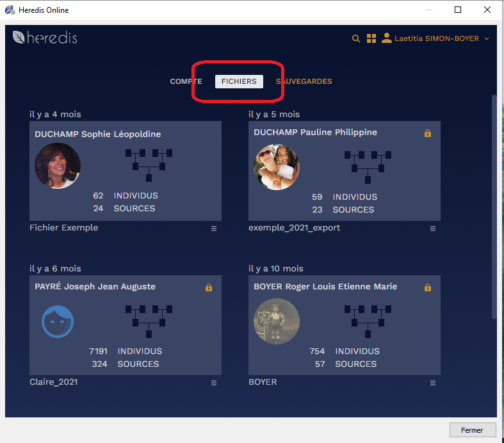Screen dimensions: 504x443
Task: Click title DUCHAMP Sophie Léopoldine
Action: pos(98,134)
